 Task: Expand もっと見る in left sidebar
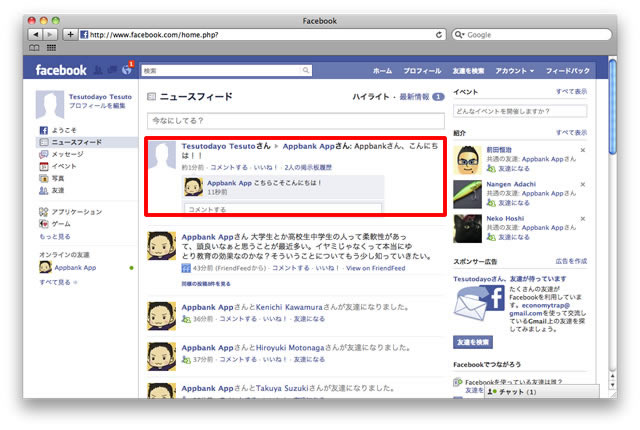(55, 237)
